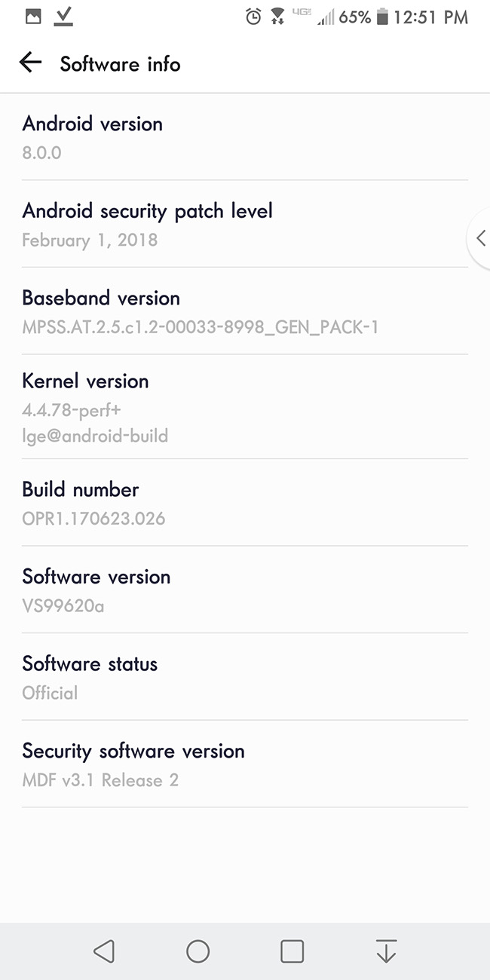The width and height of the screenshot is (490, 980).
Task: Tap the alarm clock status icon
Action: pyautogui.click(x=253, y=17)
